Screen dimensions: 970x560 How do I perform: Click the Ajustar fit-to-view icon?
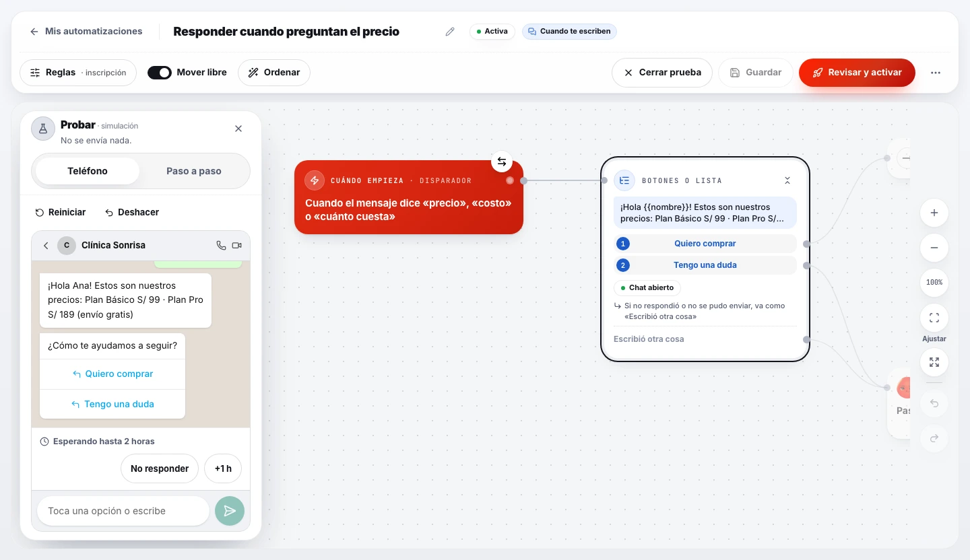(934, 318)
